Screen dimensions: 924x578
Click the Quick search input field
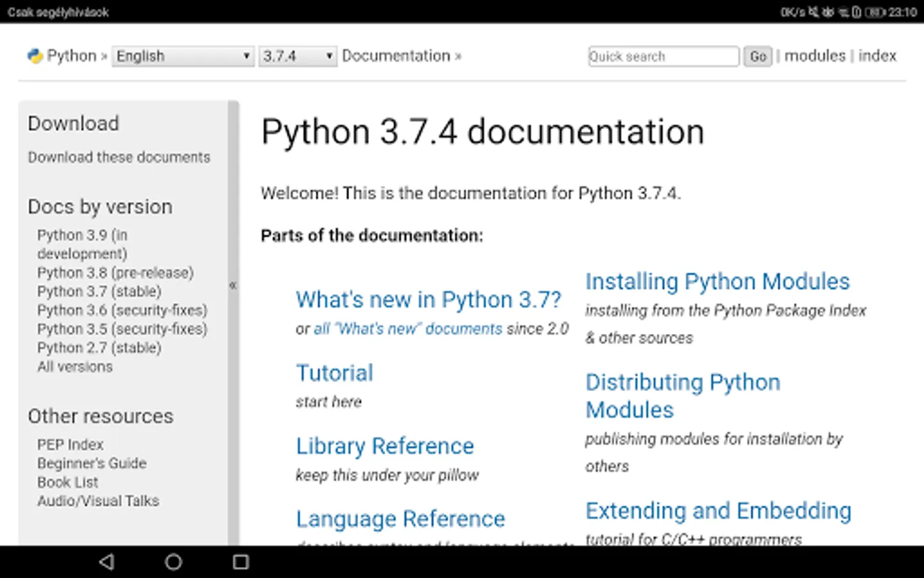663,57
